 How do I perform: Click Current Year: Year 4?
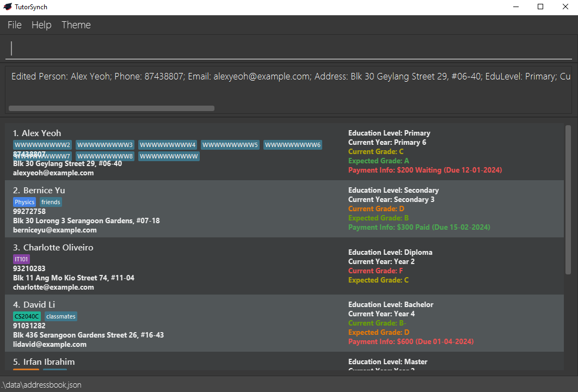click(x=382, y=314)
